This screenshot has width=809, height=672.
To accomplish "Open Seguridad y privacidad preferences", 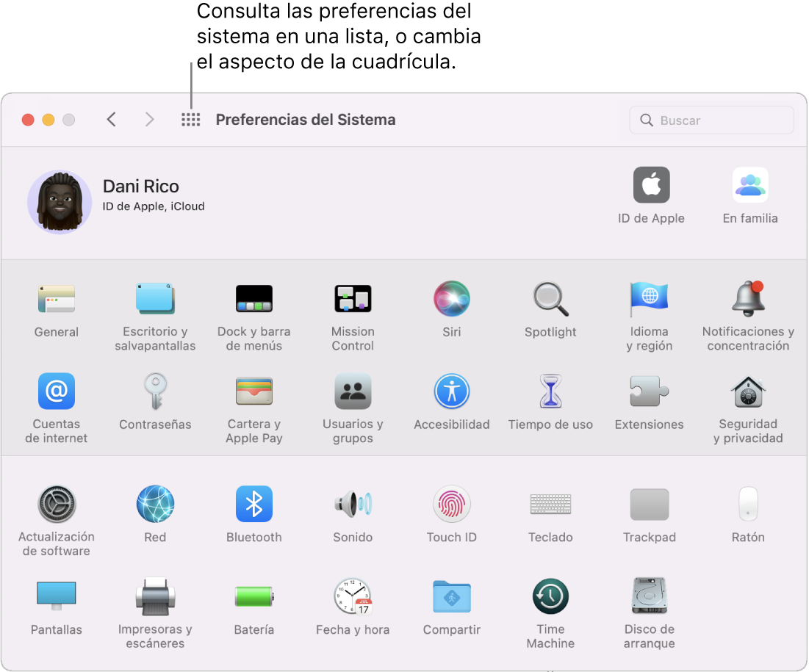I will pos(747,391).
